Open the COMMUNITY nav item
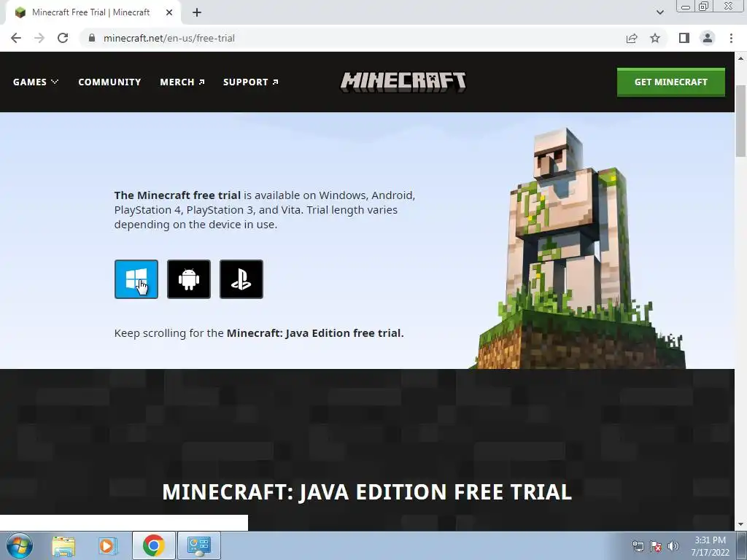 click(109, 82)
